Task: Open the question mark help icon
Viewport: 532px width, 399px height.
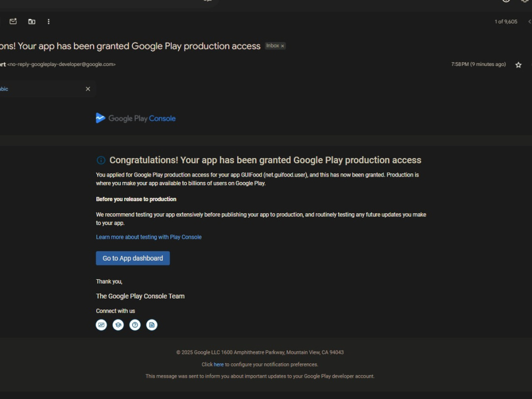Action: click(135, 325)
